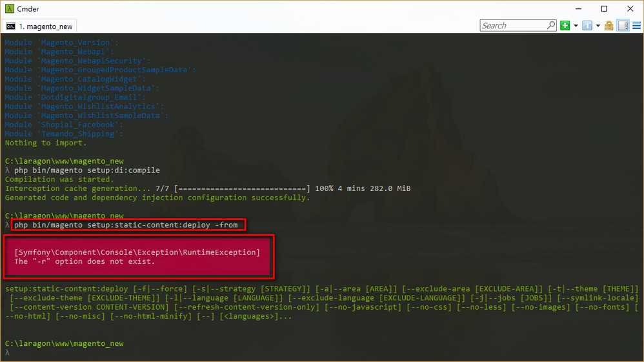Screen dimensions: 644x362
Task: Click the active consoles list icon
Action: [x=587, y=26]
